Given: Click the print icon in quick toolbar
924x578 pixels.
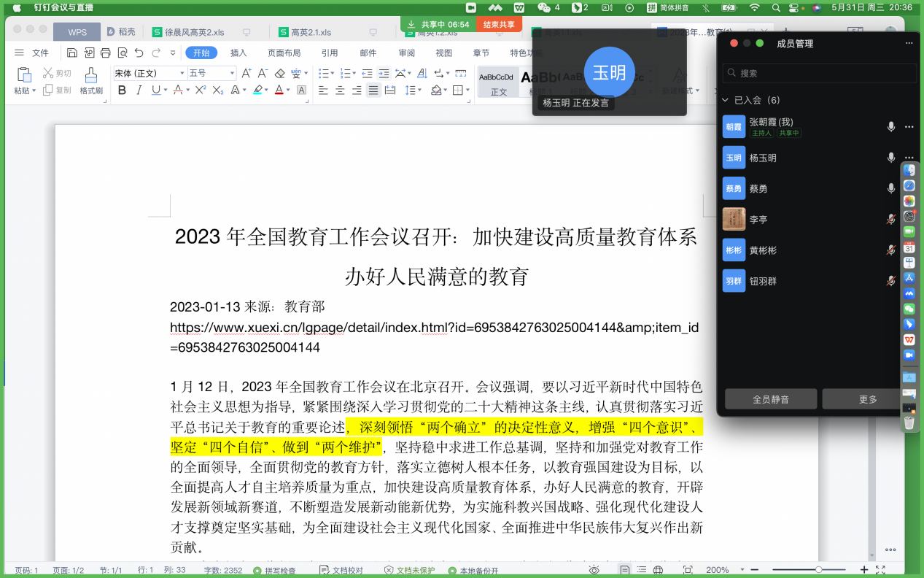Looking at the screenshot, I should click(106, 53).
